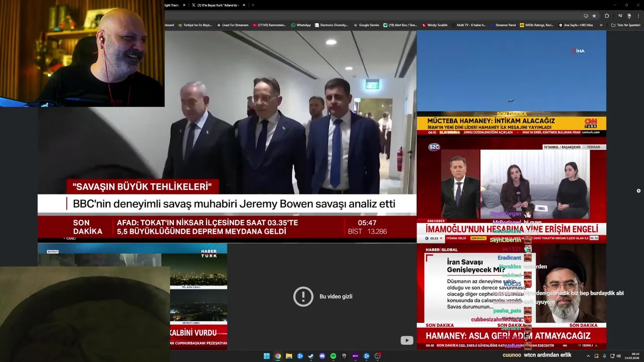Viewport: 644px width, 362px height.
Task: Click the SZC İmamoğlu news stream
Action: (511, 190)
